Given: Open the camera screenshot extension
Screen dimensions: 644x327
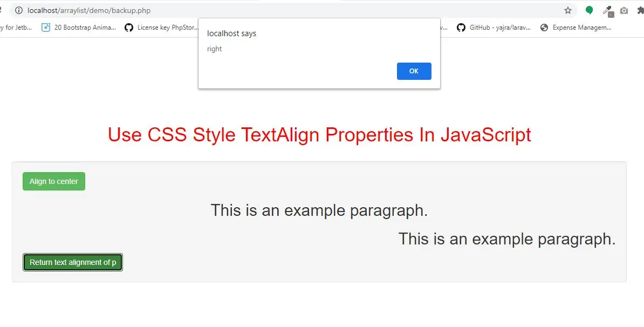Looking at the screenshot, I should coord(624,11).
